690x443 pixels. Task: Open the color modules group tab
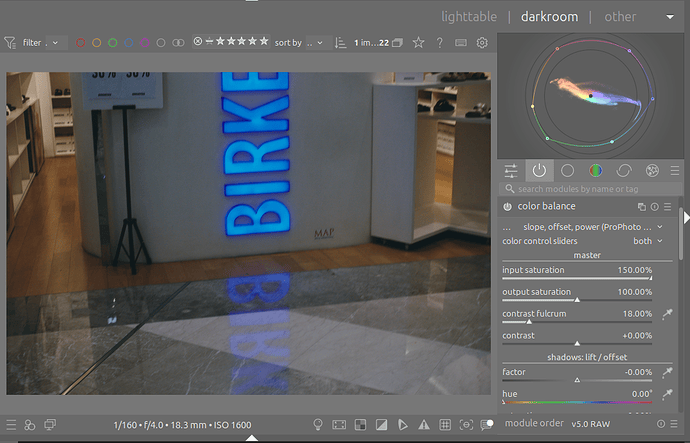coord(595,171)
